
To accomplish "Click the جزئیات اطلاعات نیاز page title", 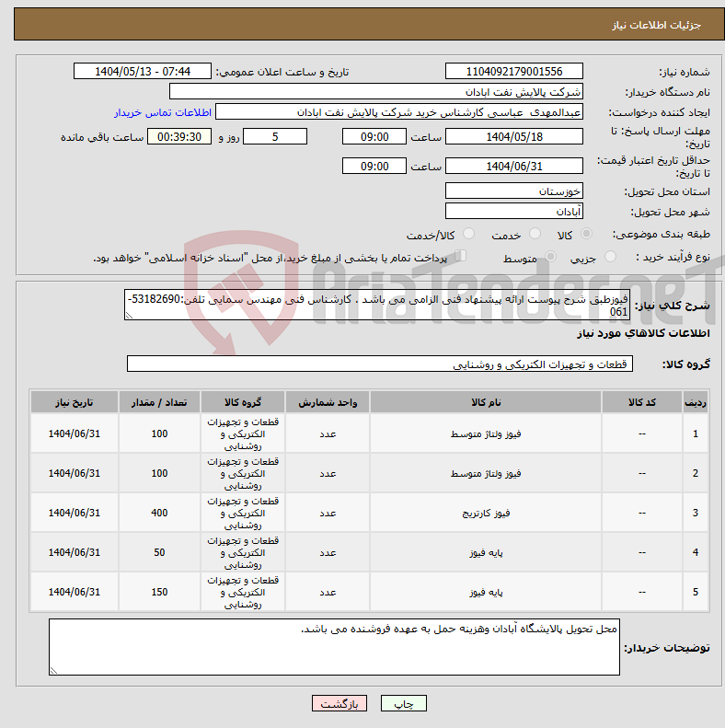I will pyautogui.click(x=656, y=25).
